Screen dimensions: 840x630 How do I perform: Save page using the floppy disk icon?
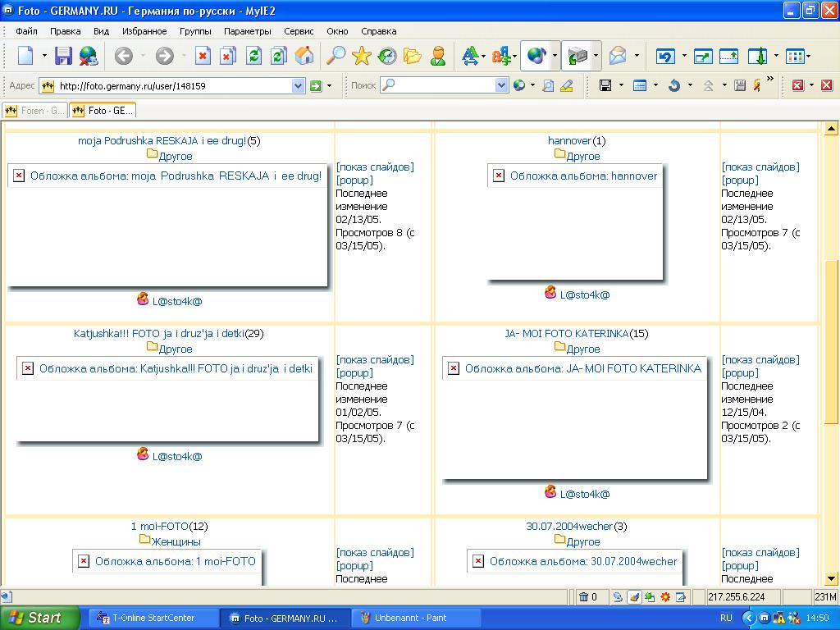[x=63, y=56]
